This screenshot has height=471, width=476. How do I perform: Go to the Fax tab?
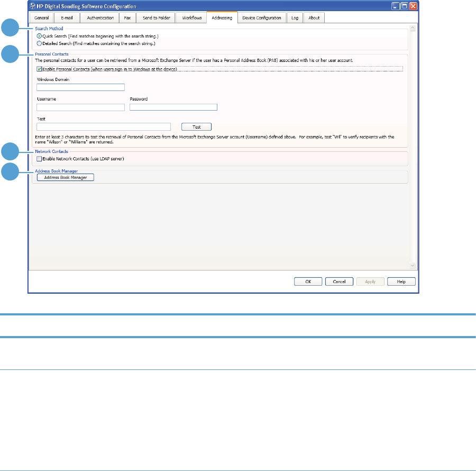[x=127, y=18]
